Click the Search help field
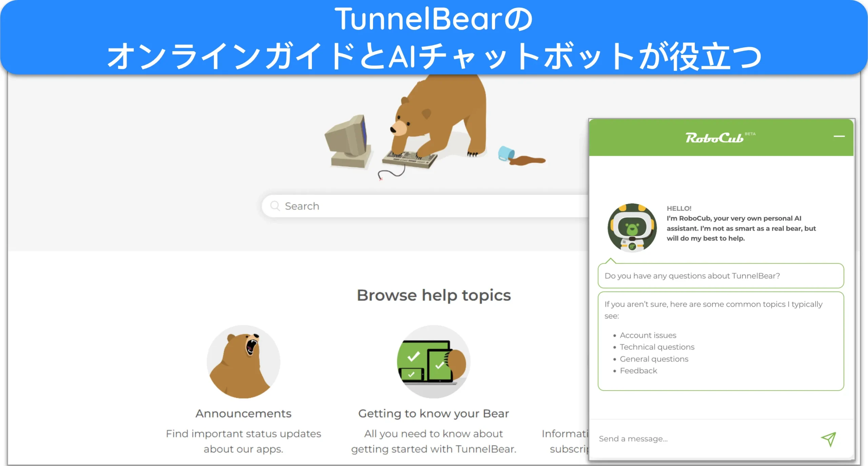Screen dimensions: 868x466 [x=425, y=206]
